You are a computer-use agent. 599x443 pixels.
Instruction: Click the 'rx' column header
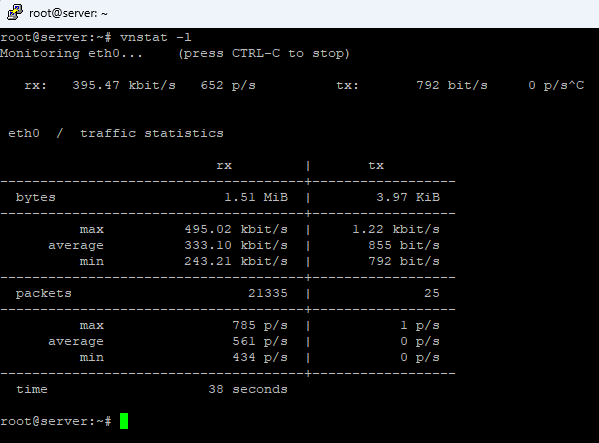pos(224,166)
